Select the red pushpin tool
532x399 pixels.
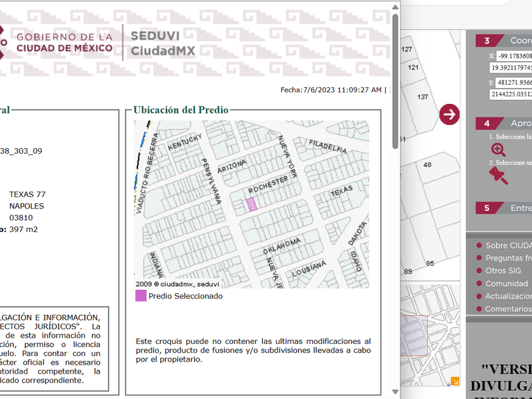tap(498, 176)
